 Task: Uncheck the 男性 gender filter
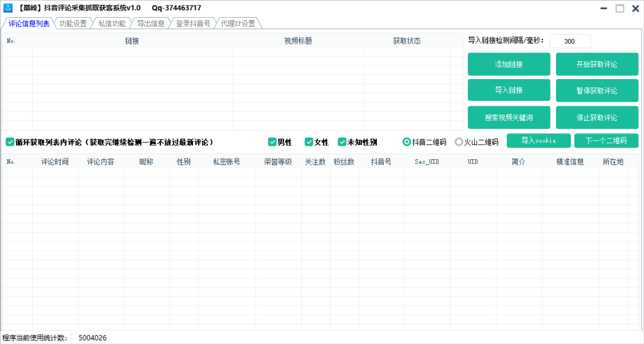pos(273,142)
